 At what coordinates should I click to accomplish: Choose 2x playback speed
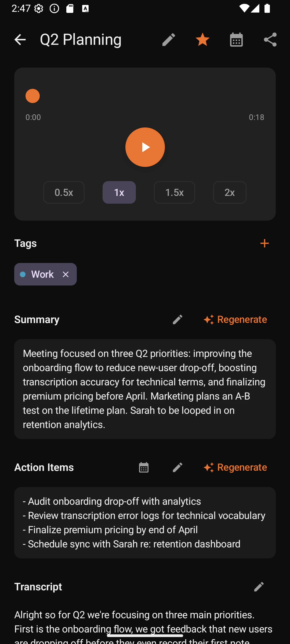(230, 192)
